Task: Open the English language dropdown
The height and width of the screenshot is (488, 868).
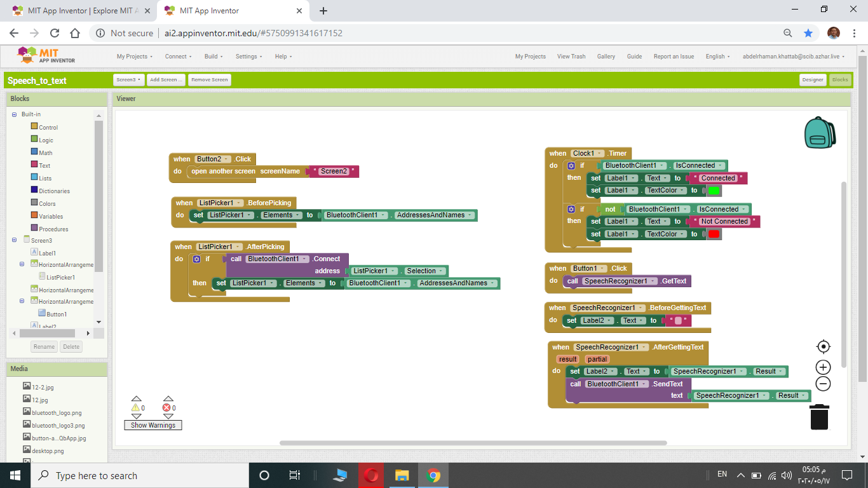Action: [718, 57]
